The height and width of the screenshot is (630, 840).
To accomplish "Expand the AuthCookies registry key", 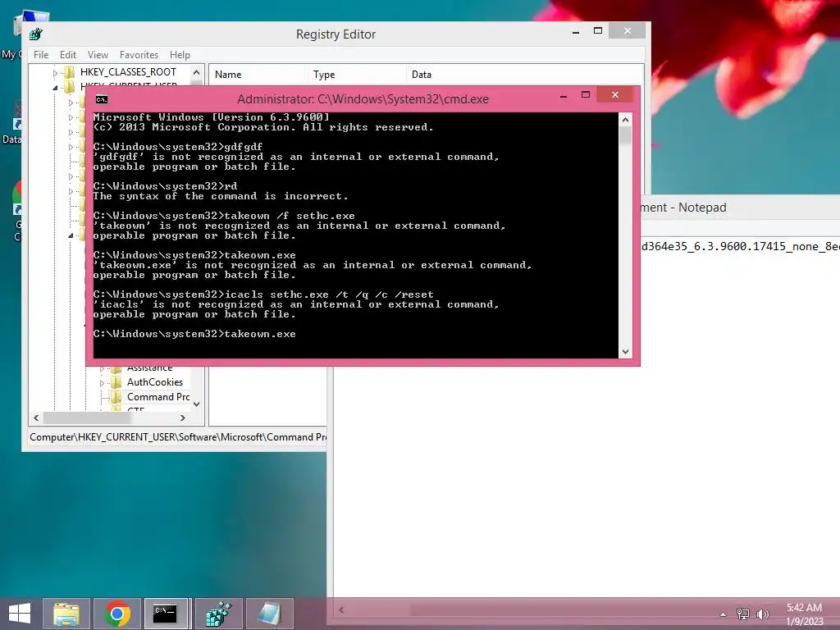I will [x=102, y=383].
